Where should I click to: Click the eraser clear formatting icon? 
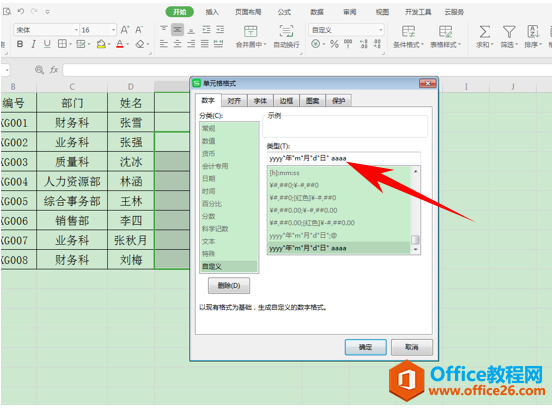(x=140, y=44)
